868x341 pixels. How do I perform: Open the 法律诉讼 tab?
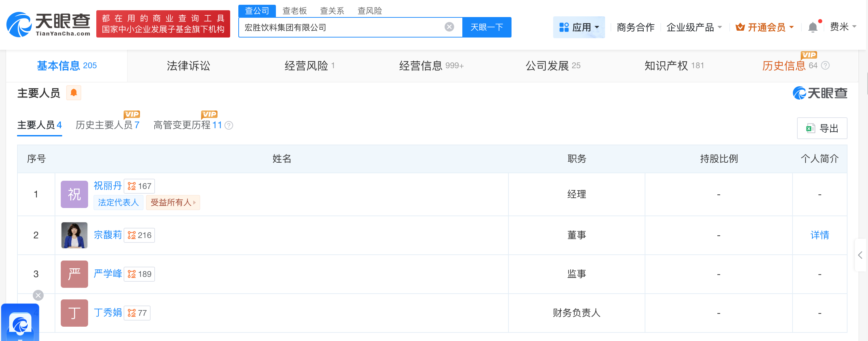187,65
